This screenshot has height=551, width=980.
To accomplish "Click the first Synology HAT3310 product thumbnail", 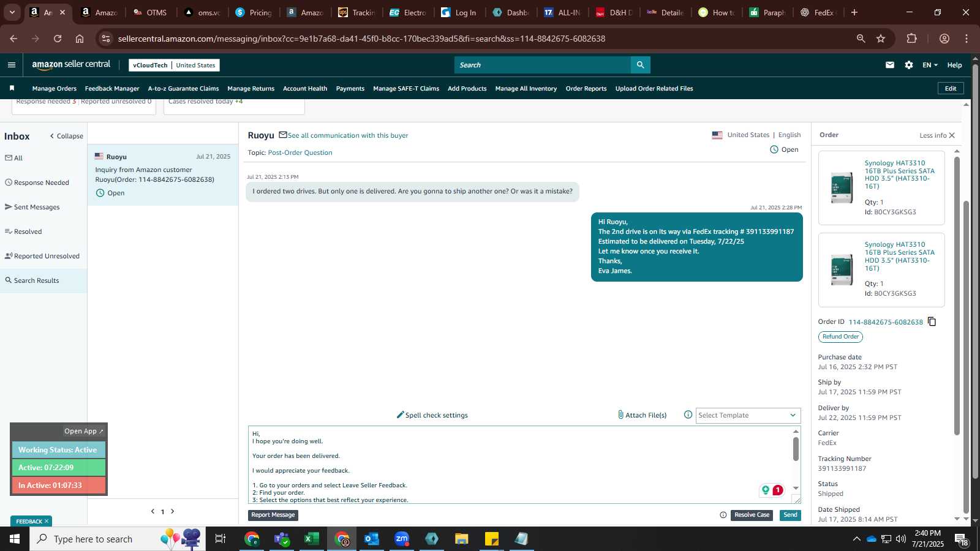I will coord(842,187).
